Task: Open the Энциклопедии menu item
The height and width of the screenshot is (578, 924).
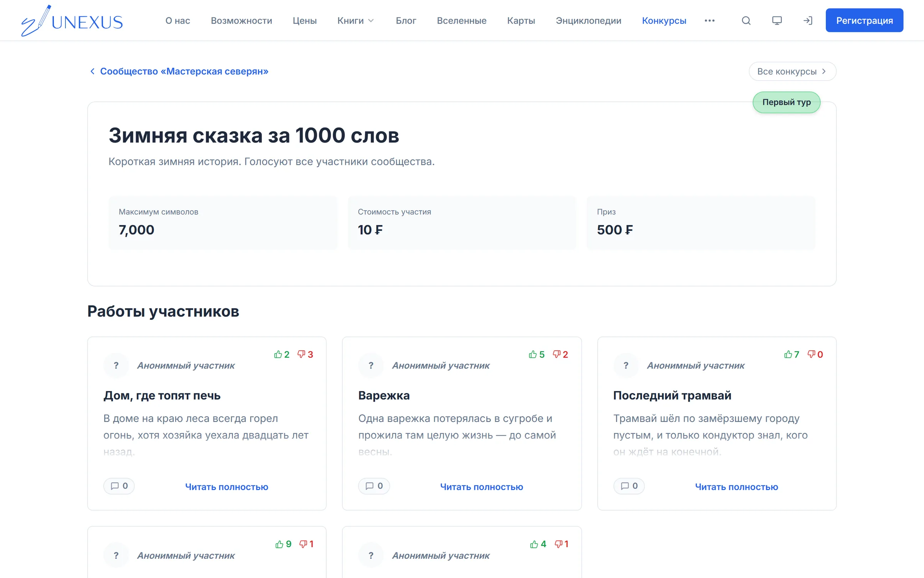Action: [588, 20]
